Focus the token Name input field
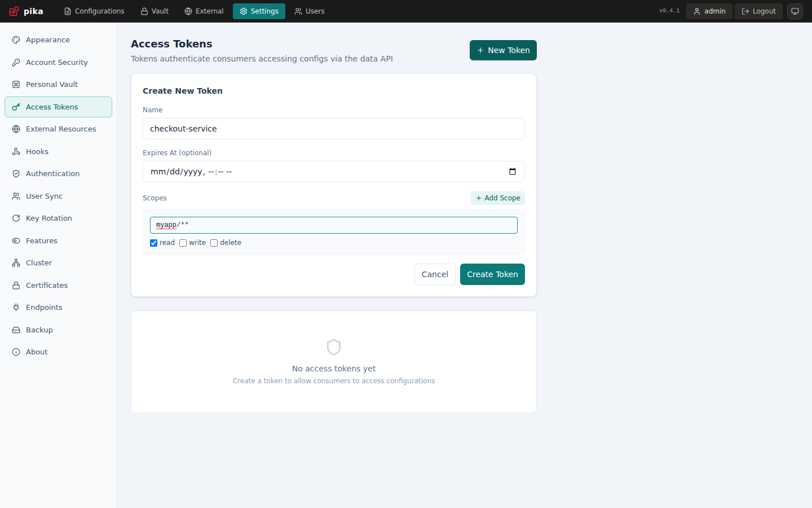Screen dimensions: 812x508 (x=334, y=129)
